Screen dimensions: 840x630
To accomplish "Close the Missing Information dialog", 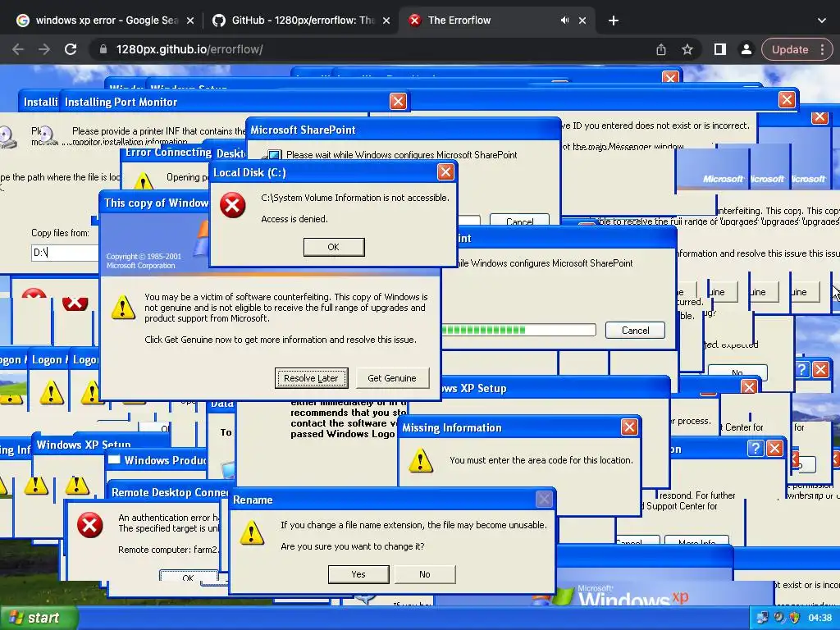I will pos(629,427).
